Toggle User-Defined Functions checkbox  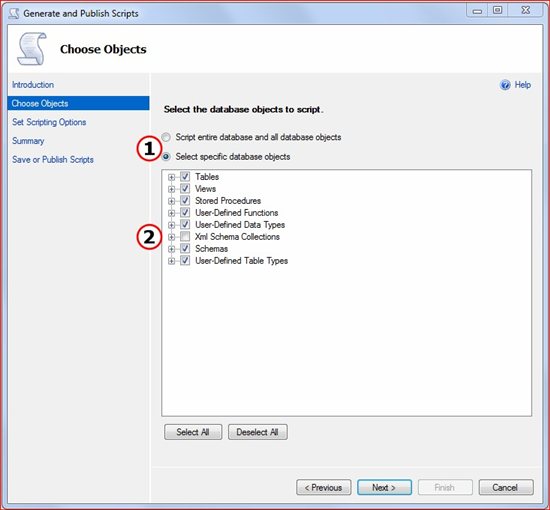(185, 213)
